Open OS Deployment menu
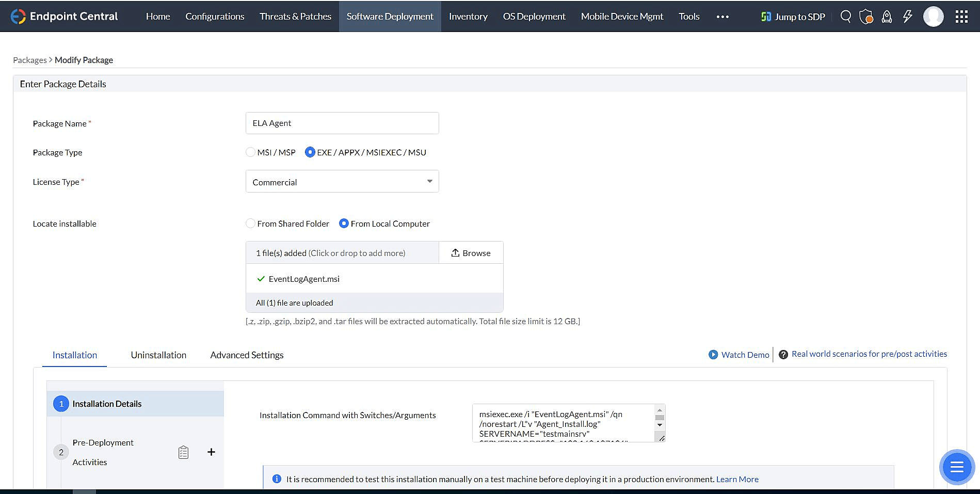Image resolution: width=980 pixels, height=494 pixels. pyautogui.click(x=534, y=17)
